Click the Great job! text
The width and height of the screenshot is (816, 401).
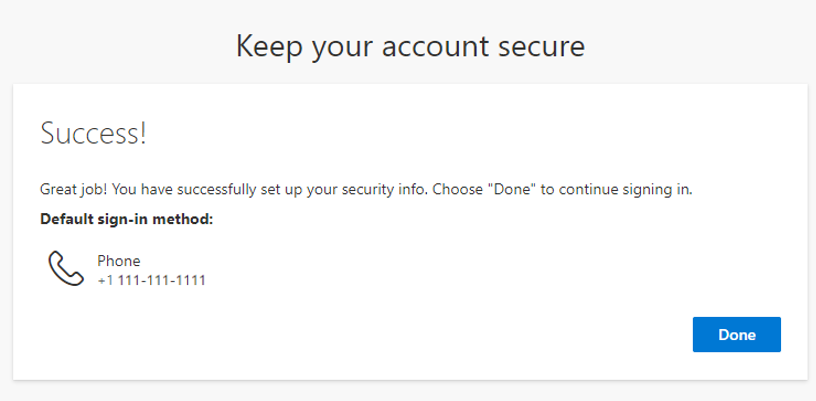(x=71, y=189)
